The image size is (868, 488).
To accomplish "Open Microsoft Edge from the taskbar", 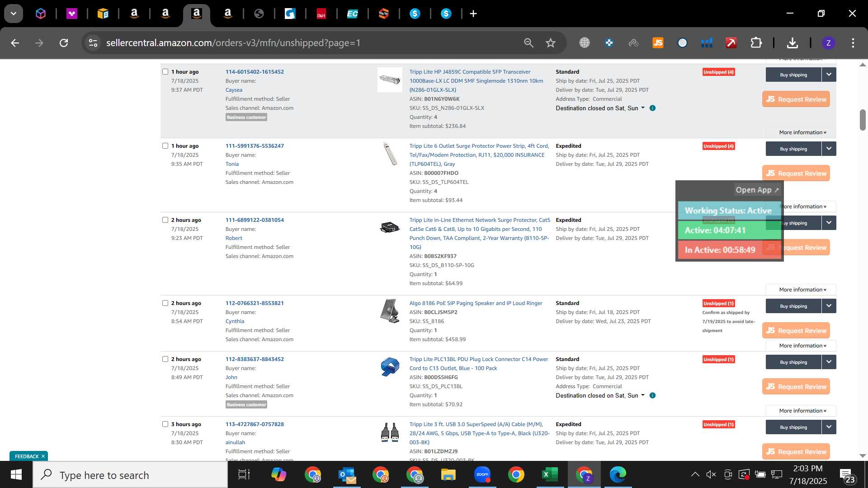I will [x=618, y=475].
